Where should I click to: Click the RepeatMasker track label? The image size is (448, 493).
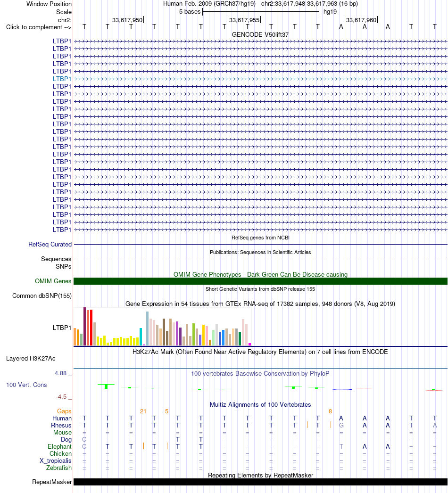pyautogui.click(x=52, y=482)
